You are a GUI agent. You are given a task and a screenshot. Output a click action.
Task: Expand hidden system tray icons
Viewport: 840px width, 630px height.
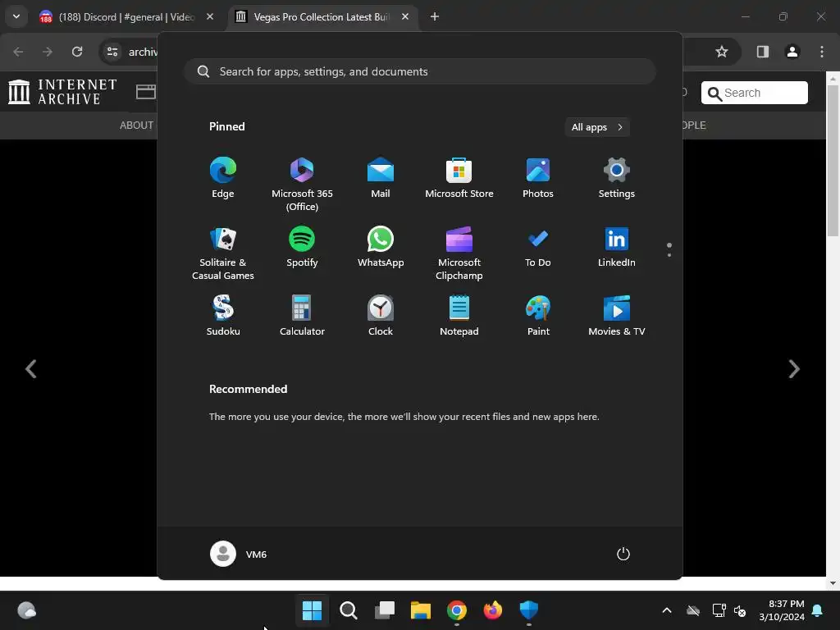coord(667,610)
